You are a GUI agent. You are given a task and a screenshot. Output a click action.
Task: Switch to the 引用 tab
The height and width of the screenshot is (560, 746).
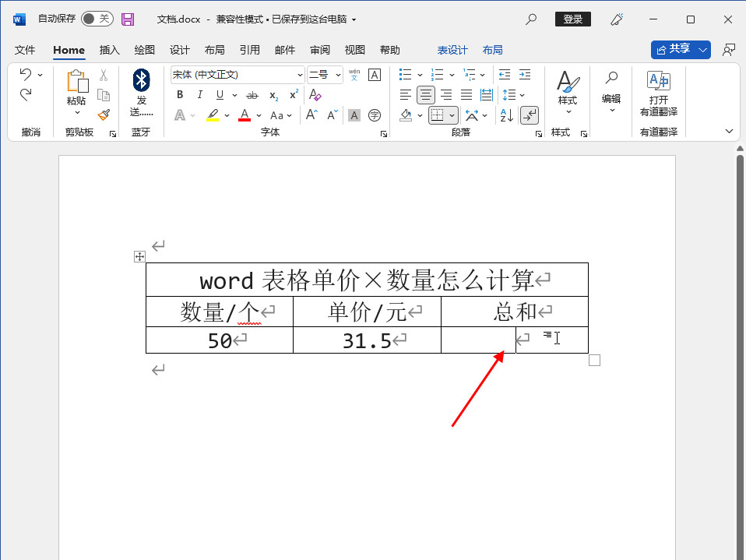pos(250,50)
